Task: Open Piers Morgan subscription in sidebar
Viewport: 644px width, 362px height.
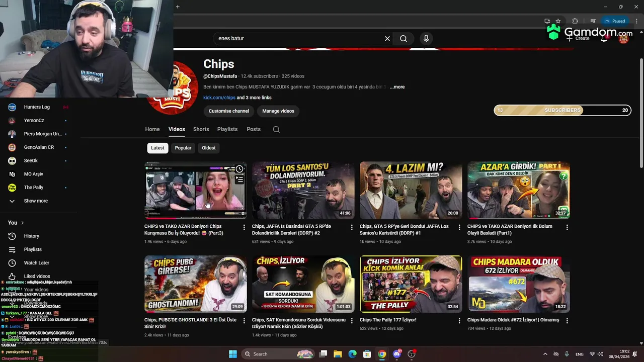Action: (x=38, y=134)
